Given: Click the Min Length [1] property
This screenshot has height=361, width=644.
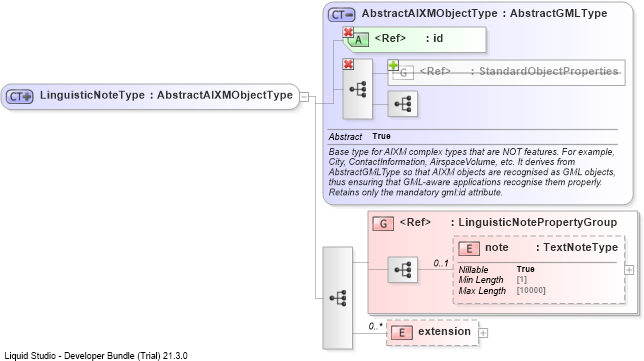Looking at the screenshot, I should pos(492,280).
